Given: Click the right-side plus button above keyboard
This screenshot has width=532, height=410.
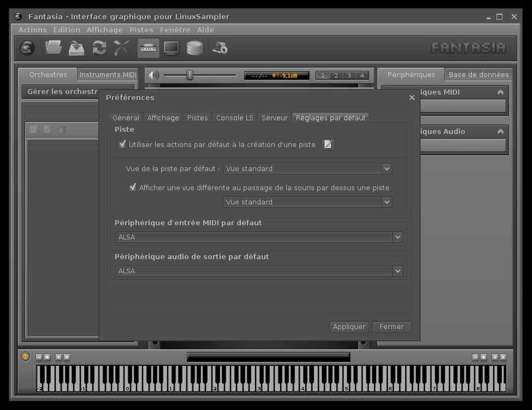Looking at the screenshot, I should 483,357.
